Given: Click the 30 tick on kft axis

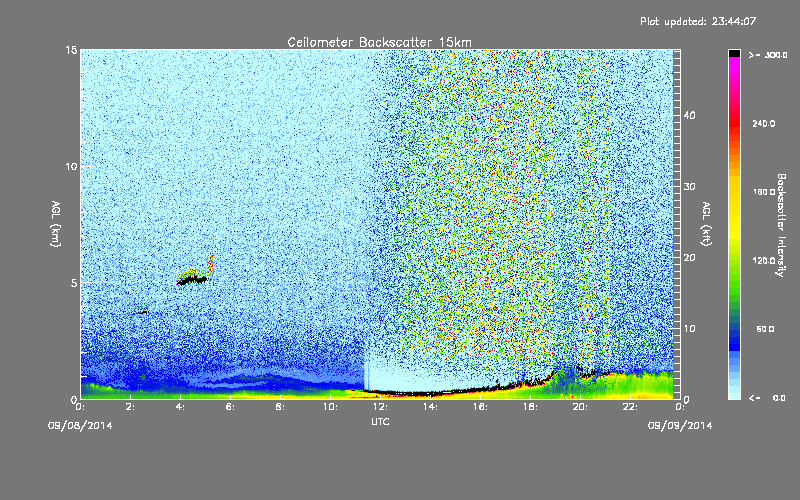Looking at the screenshot, I should click(689, 187).
